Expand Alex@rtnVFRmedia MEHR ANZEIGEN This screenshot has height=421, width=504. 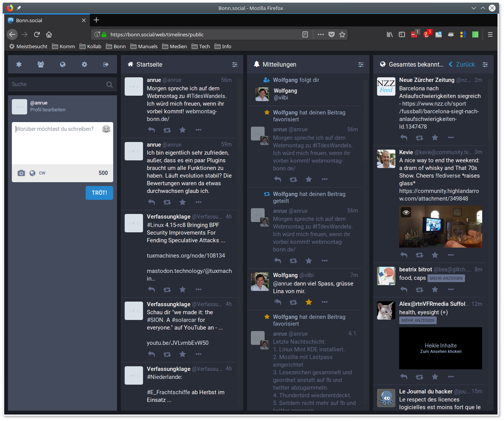(x=418, y=320)
